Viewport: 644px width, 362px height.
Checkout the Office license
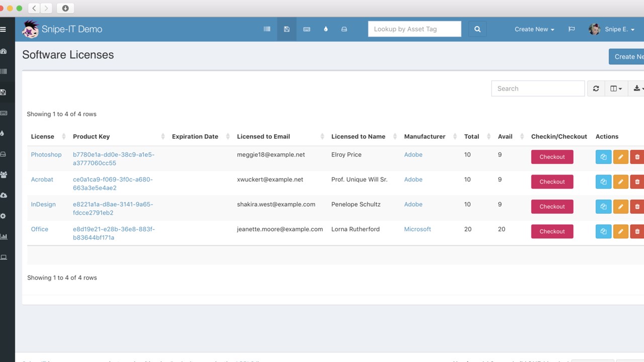coord(552,231)
